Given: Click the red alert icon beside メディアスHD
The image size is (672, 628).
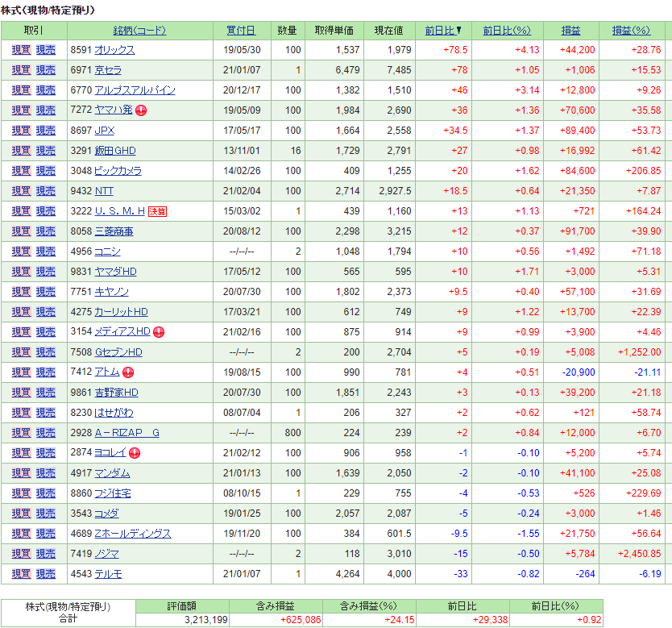Looking at the screenshot, I should tap(159, 332).
